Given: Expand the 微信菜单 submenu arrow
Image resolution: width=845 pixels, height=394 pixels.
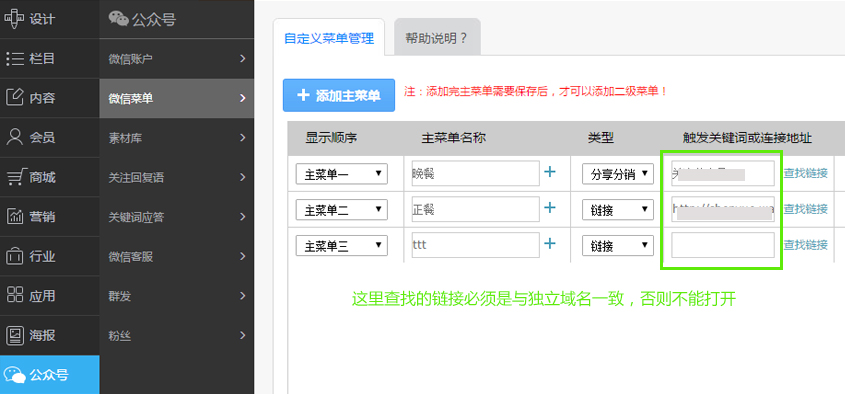Looking at the screenshot, I should click(243, 98).
